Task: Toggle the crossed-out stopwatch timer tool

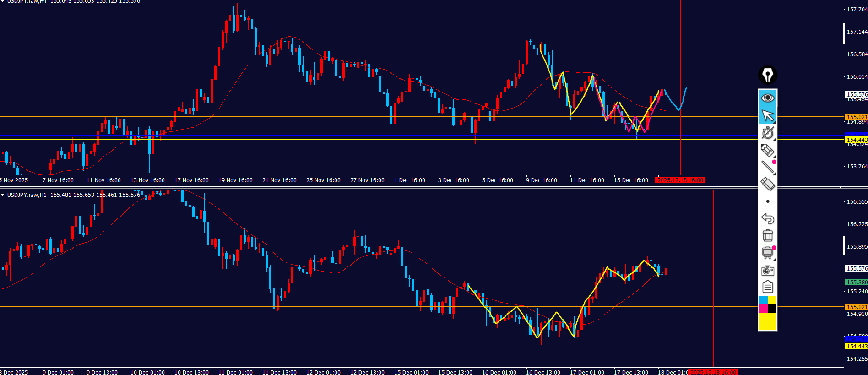Action: point(768,133)
